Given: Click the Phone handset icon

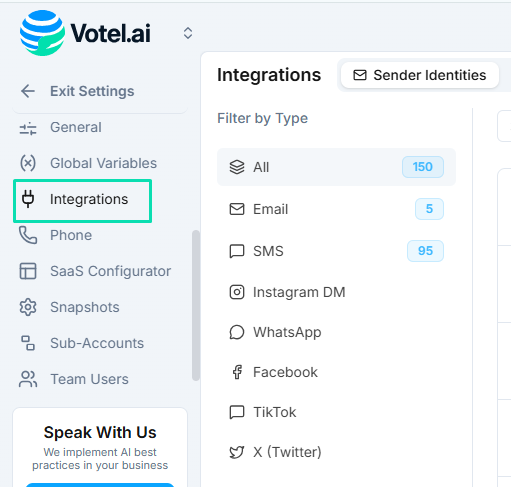Looking at the screenshot, I should [x=28, y=235].
